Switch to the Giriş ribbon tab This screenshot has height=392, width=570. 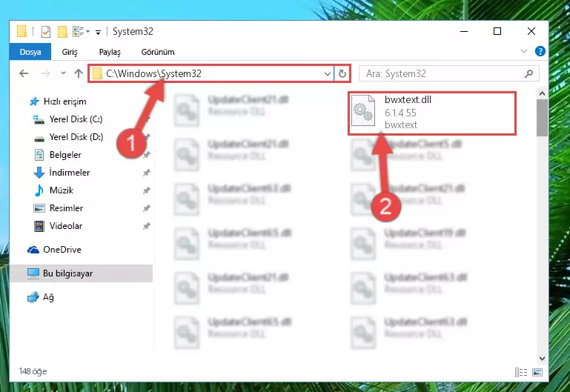coord(70,52)
